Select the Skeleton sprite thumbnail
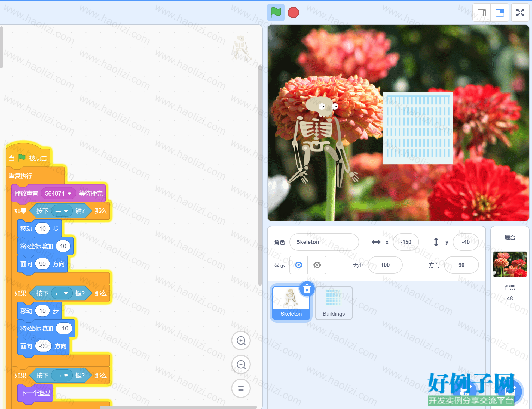This screenshot has height=409, width=532. [x=291, y=303]
